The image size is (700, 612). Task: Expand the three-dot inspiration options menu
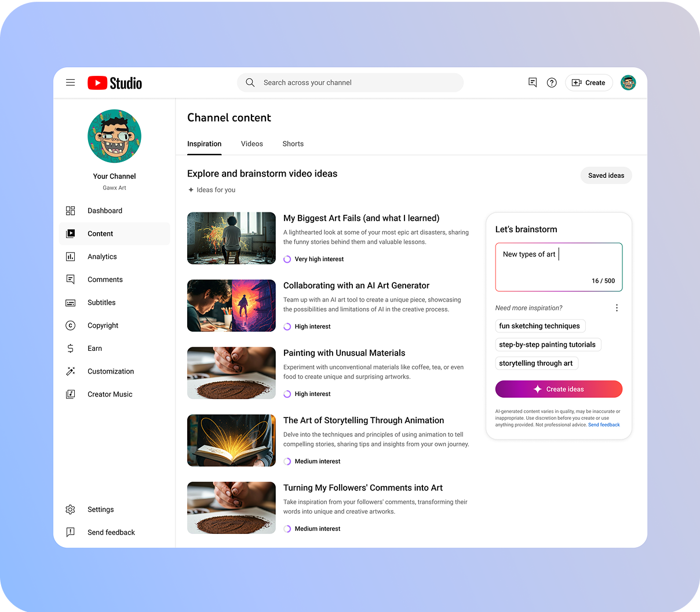click(617, 308)
